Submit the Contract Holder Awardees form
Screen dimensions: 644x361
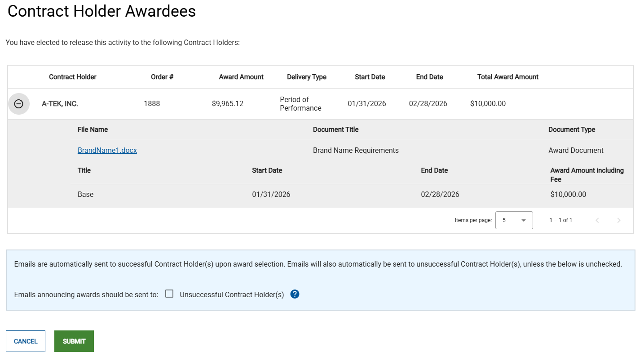[74, 341]
